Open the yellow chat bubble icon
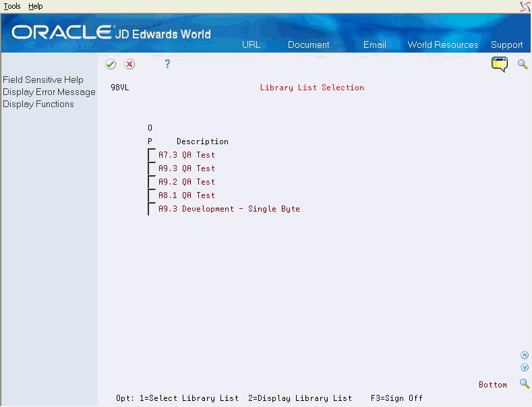This screenshot has width=532, height=407. pyautogui.click(x=500, y=64)
